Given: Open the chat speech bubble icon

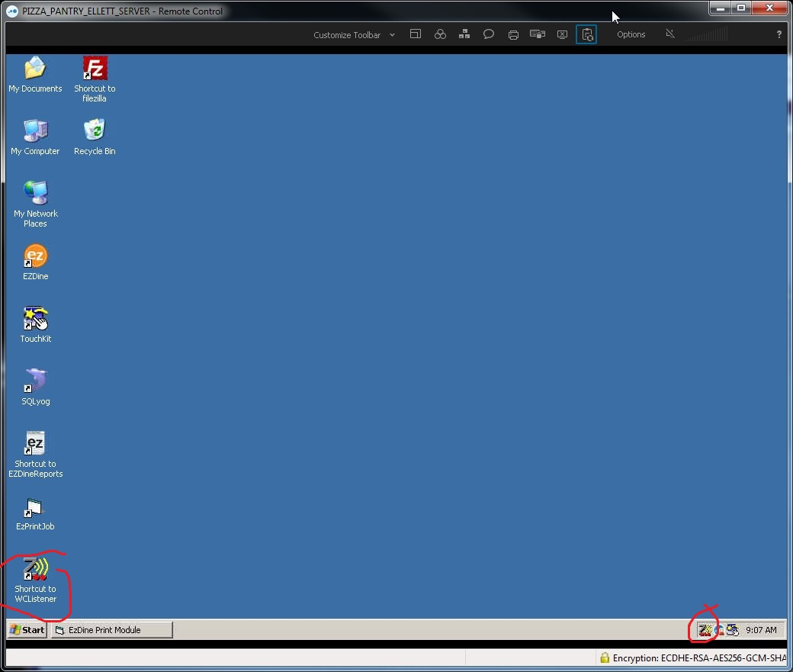Looking at the screenshot, I should (489, 34).
